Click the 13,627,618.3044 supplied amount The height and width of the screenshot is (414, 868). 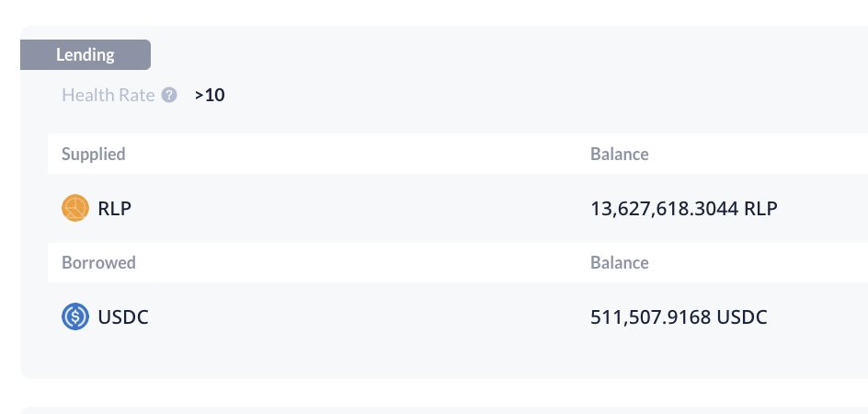click(665, 208)
